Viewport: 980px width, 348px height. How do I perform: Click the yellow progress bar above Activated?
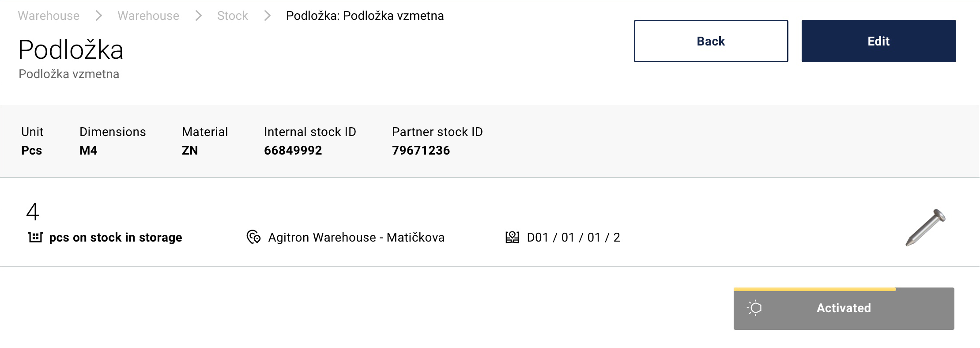[815, 289]
